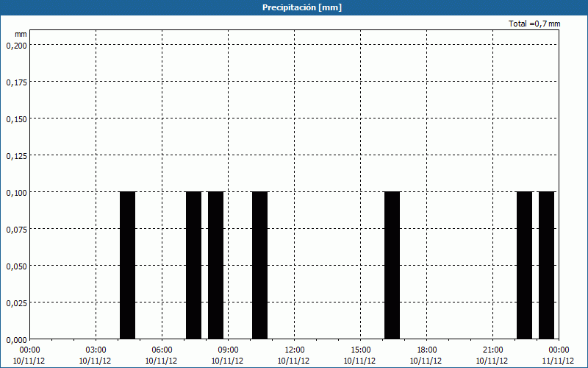Screen dimensions: 588x368
Task: Select the 0,025 y-axis label
Action: pos(16,303)
